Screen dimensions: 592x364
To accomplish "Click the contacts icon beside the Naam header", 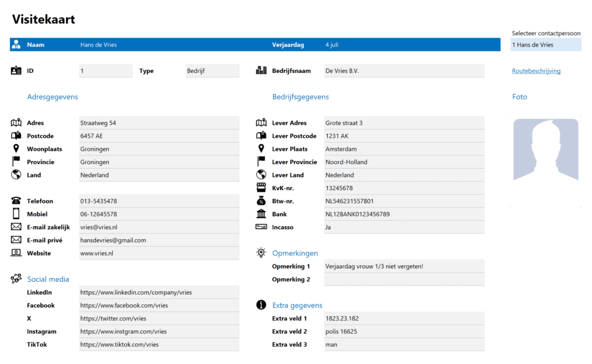I will click(x=15, y=44).
